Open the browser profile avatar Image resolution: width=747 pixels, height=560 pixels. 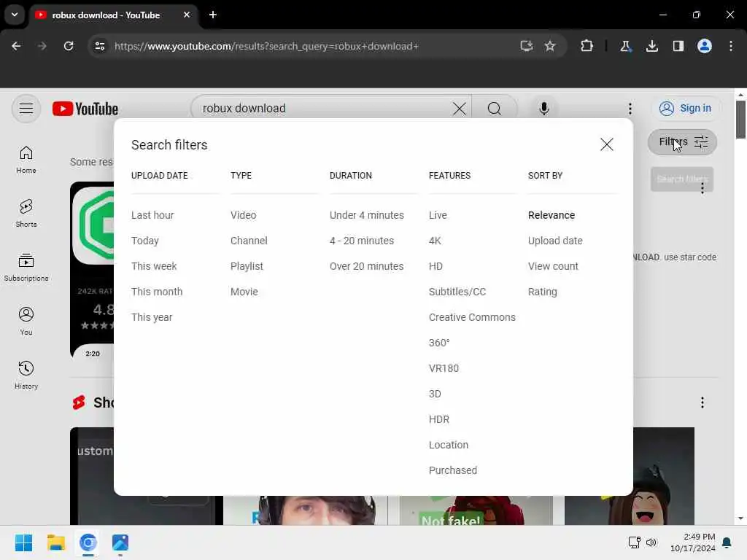pyautogui.click(x=705, y=46)
